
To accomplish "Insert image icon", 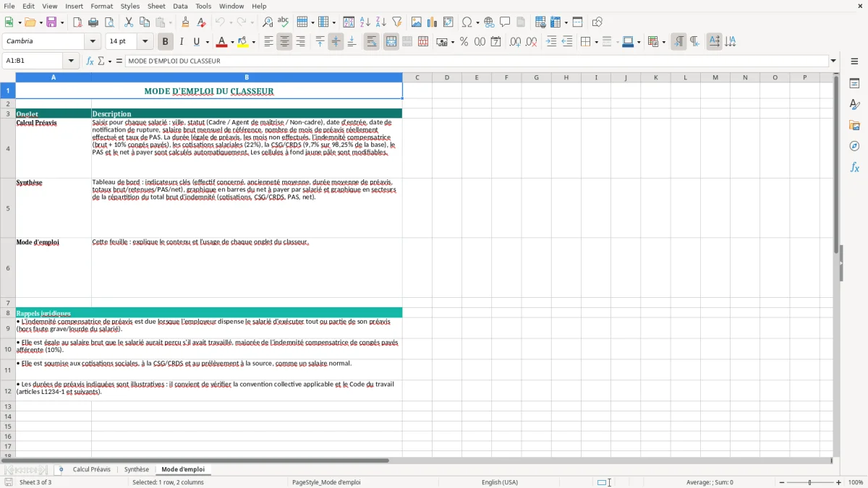I will [417, 22].
